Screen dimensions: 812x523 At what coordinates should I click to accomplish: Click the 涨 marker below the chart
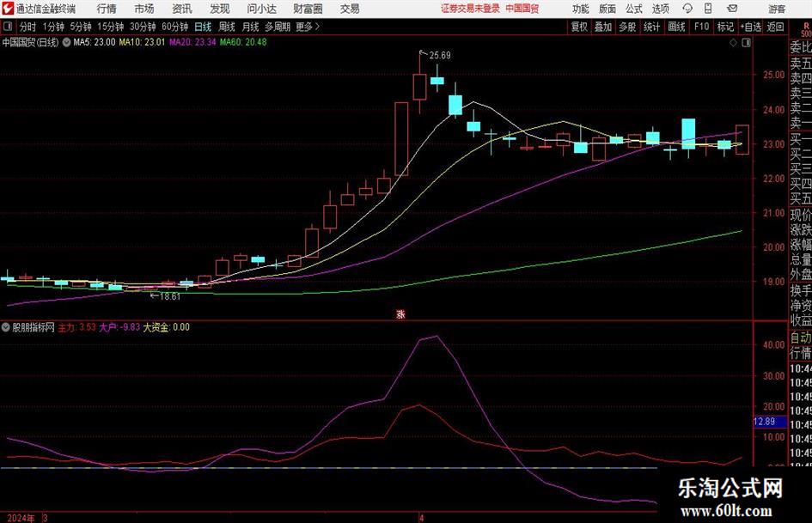(x=400, y=314)
